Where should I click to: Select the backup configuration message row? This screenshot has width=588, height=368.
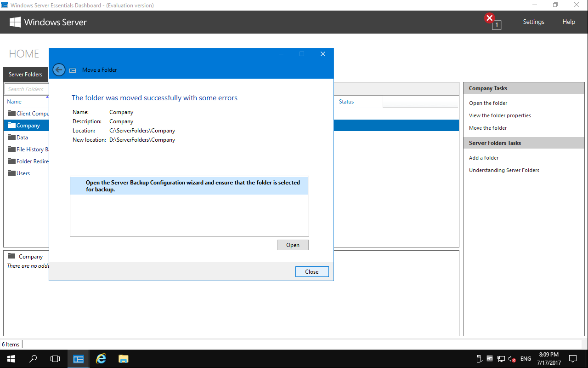[189, 186]
